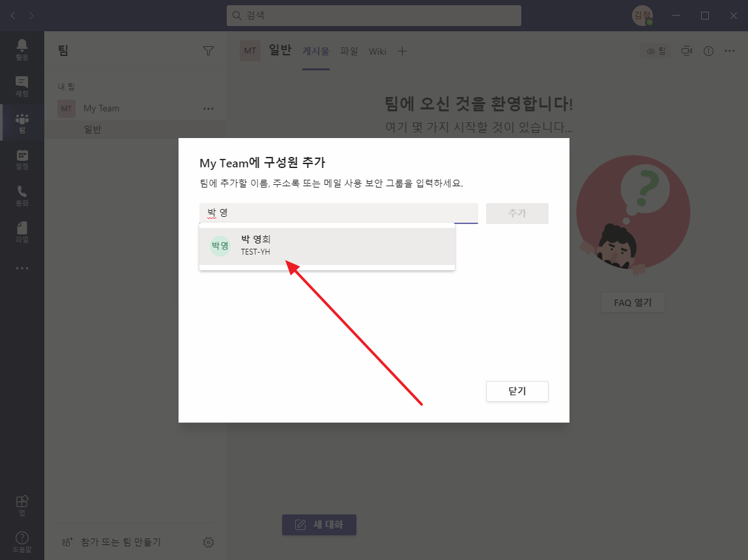Click the search magnifier icon
This screenshot has width=748, height=560.
click(x=237, y=16)
